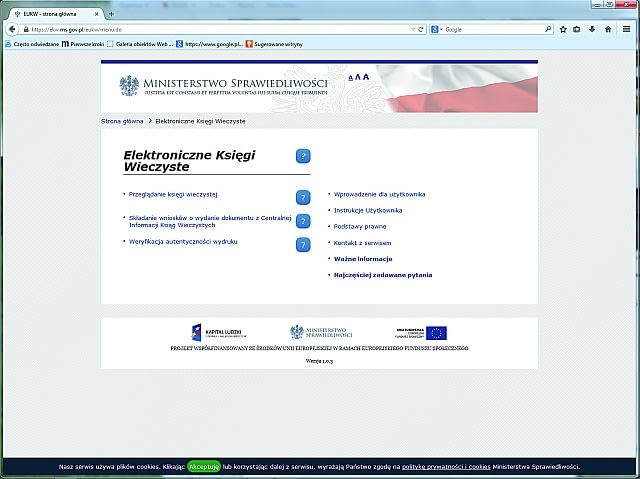Open the bookmarks list icon
Screen dimensions: 640x479
point(577,29)
